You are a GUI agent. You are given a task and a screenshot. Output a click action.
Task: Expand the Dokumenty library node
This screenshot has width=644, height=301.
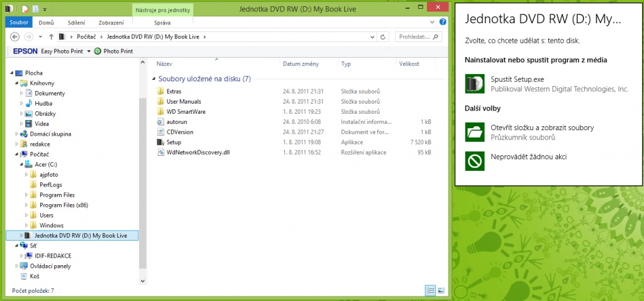tap(21, 93)
